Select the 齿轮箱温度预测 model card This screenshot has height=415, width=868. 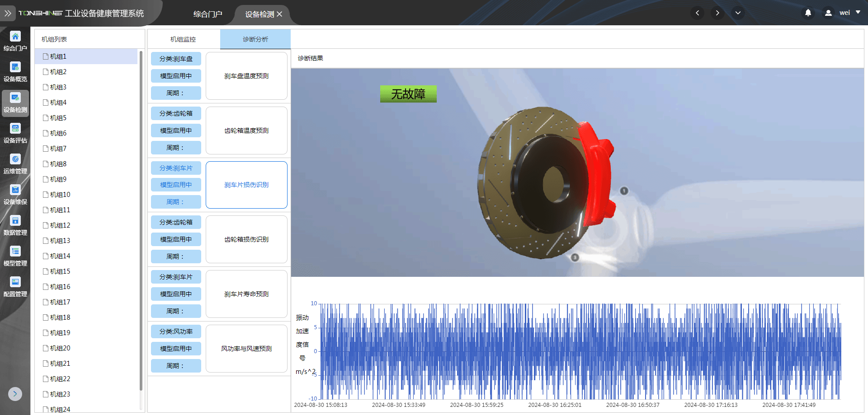point(246,131)
